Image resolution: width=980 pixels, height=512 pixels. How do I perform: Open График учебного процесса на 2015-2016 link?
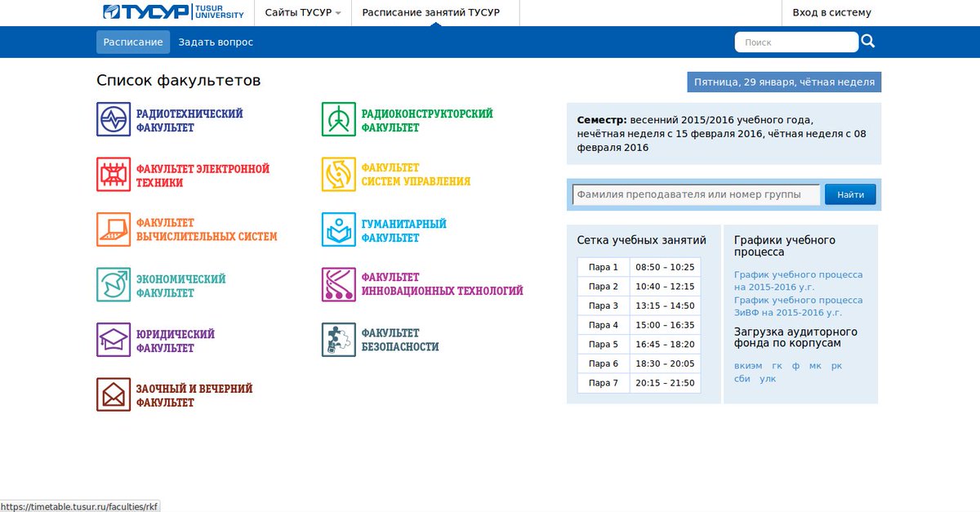coord(798,281)
